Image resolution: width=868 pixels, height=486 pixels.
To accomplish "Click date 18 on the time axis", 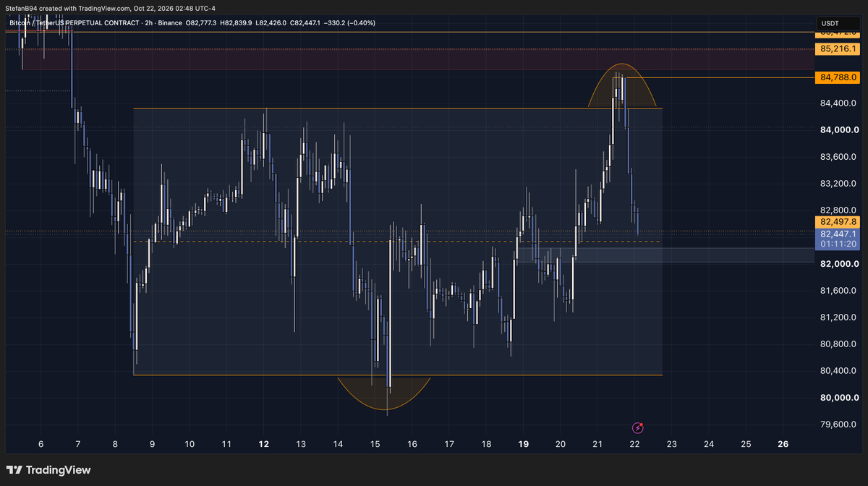I will (x=486, y=444).
